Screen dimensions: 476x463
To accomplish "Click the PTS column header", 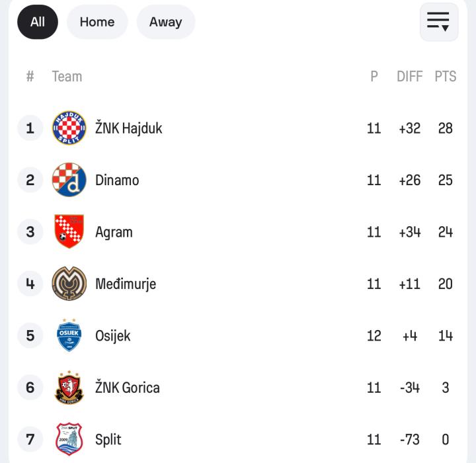I will [x=445, y=76].
